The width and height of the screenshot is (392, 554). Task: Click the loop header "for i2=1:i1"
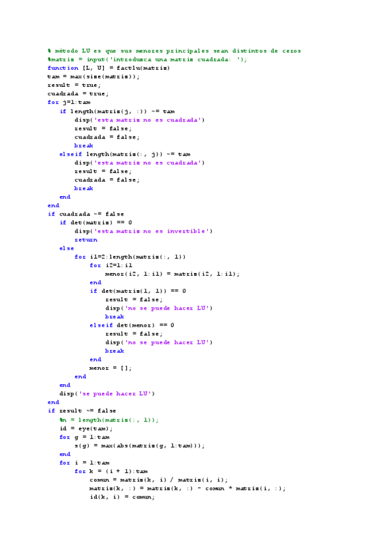[x=111, y=265]
